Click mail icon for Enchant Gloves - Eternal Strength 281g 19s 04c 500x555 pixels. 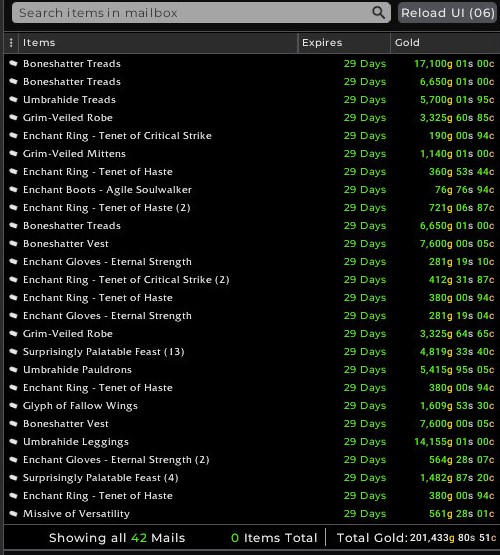click(13, 315)
